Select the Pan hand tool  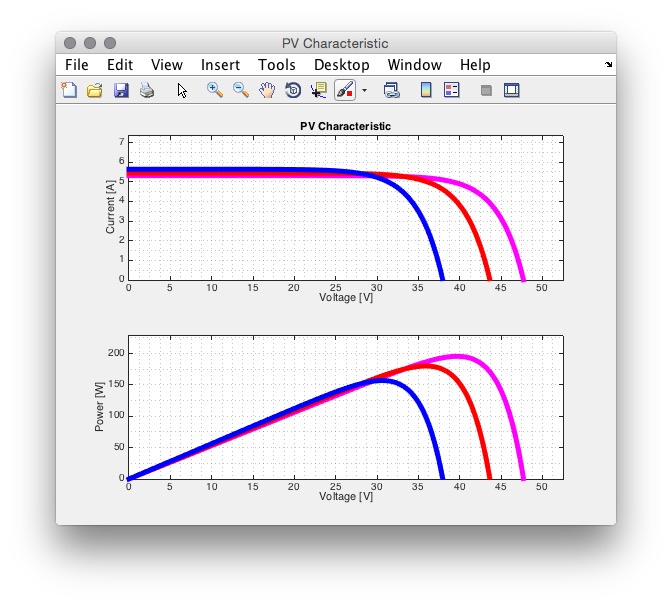[267, 90]
